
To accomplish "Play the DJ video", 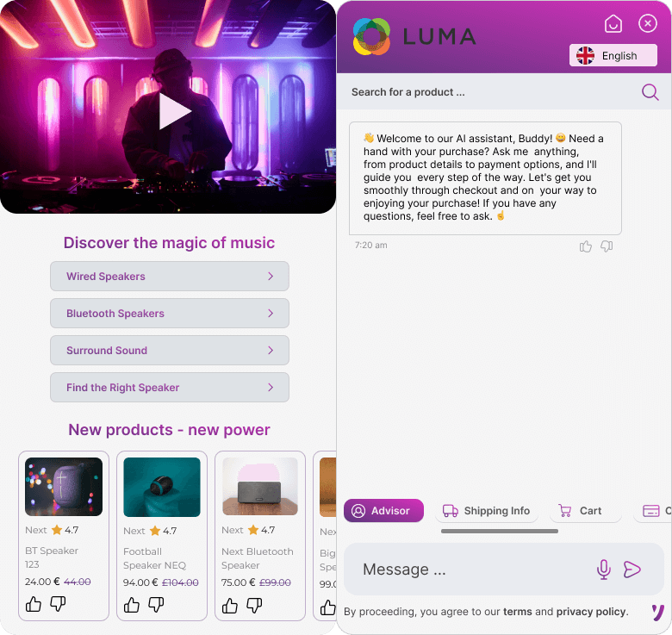I will [175, 111].
